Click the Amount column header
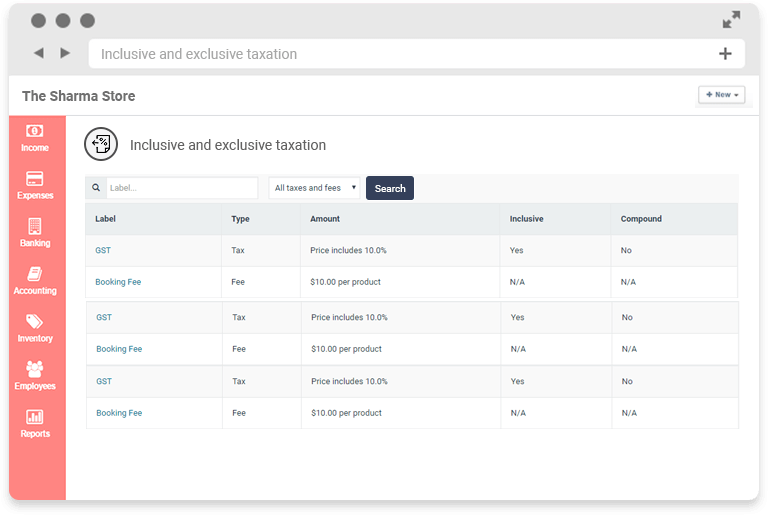Image resolution: width=773 pixels, height=515 pixels. pyautogui.click(x=325, y=219)
